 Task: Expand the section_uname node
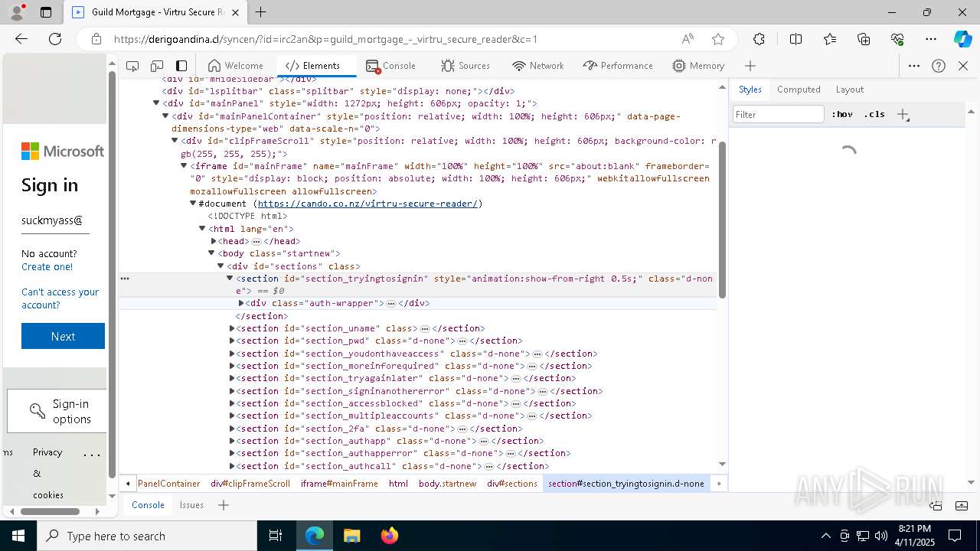[x=232, y=328]
